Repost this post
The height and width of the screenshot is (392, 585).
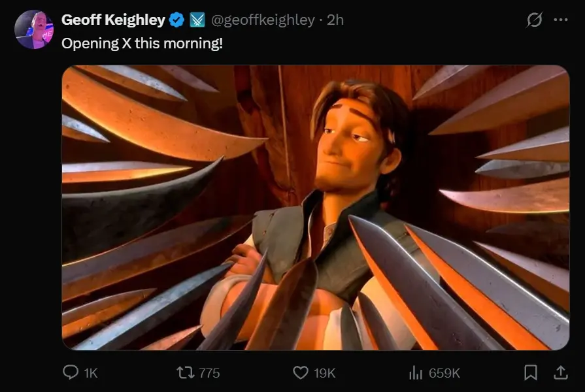point(185,372)
